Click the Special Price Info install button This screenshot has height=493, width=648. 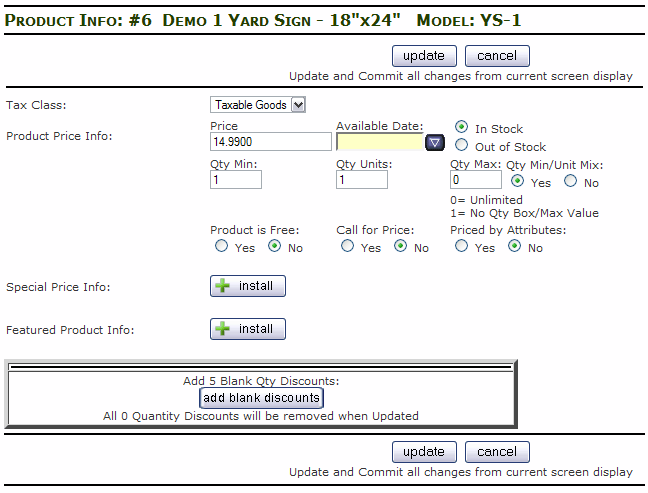click(248, 286)
